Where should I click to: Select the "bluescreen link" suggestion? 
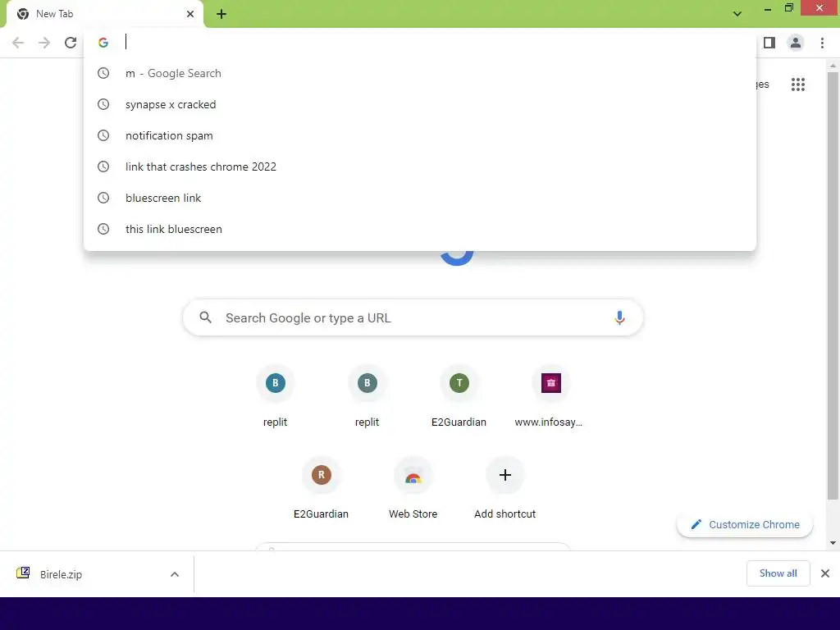[x=420, y=198]
